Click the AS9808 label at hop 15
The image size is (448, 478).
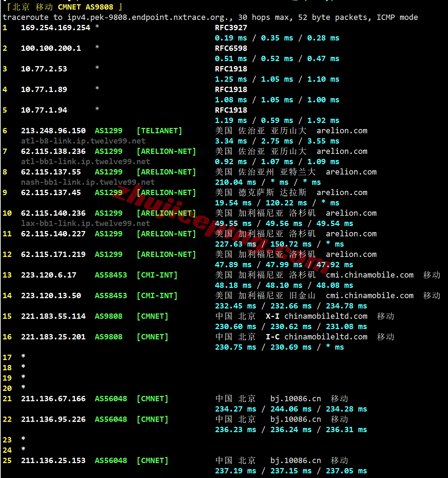click(109, 316)
